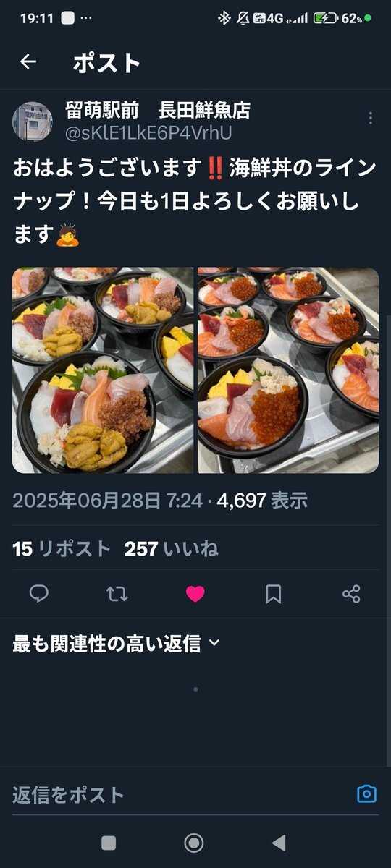Image resolution: width=391 pixels, height=868 pixels.
Task: View the right seafood bowl photo with ikura
Action: [x=288, y=370]
